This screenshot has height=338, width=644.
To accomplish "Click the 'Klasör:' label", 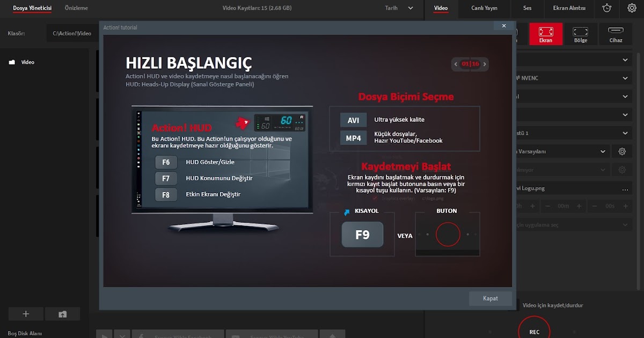I will 16,33.
